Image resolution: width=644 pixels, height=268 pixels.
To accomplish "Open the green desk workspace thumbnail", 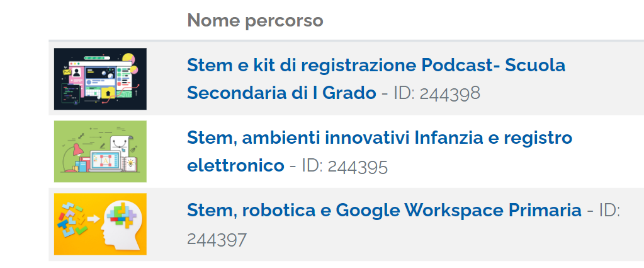I will click(x=100, y=151).
